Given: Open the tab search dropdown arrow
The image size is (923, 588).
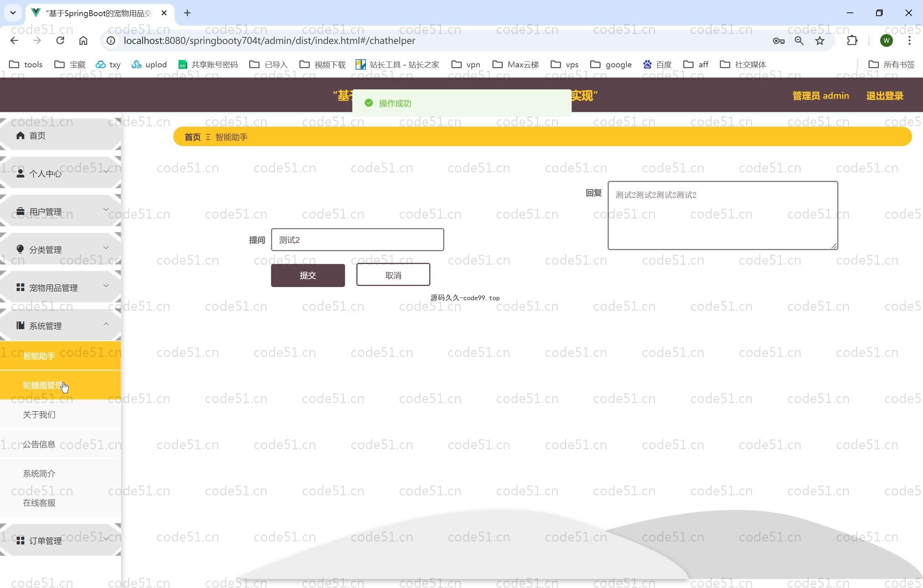Looking at the screenshot, I should coord(13,13).
